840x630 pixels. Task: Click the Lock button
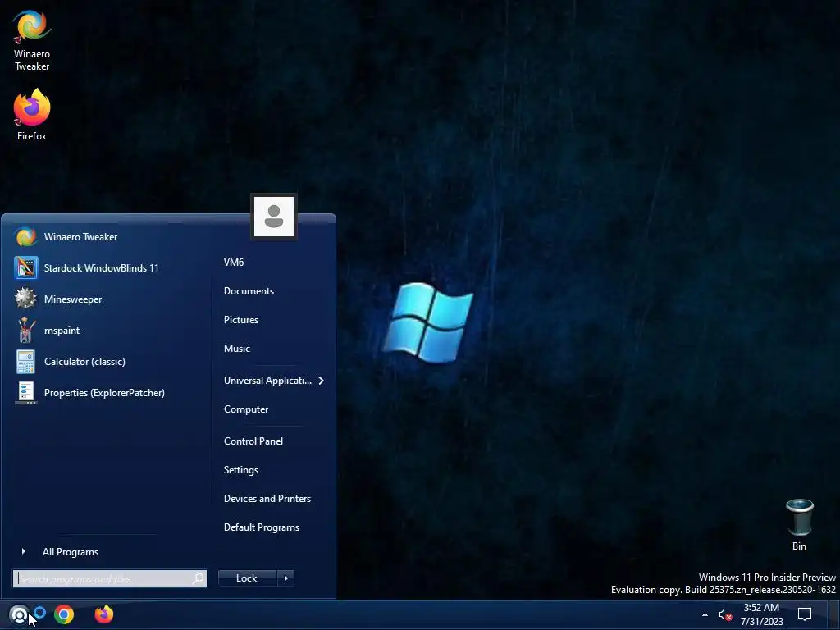tap(247, 578)
